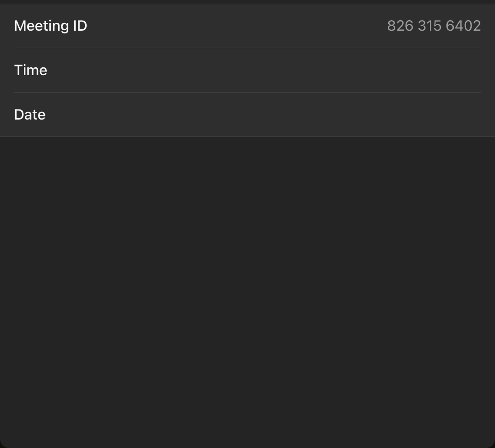Click the divider line under the Meeting ID row
This screenshot has width=495, height=448.
[x=247, y=48]
